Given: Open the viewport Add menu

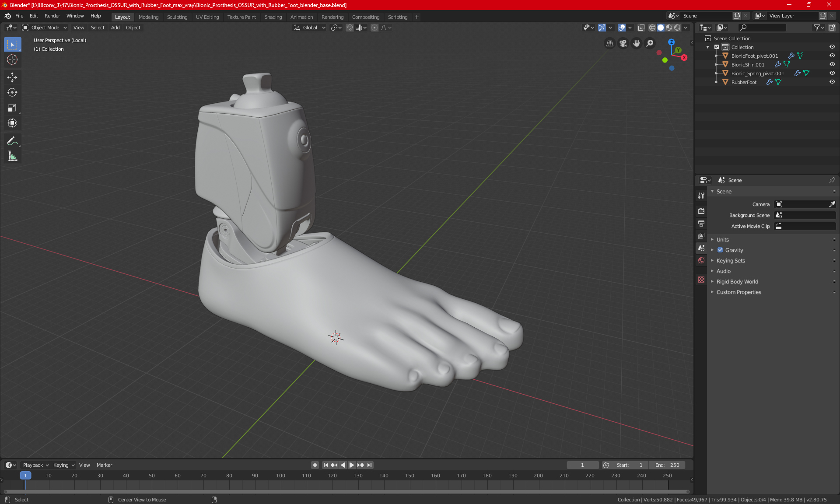Looking at the screenshot, I should coord(115,28).
